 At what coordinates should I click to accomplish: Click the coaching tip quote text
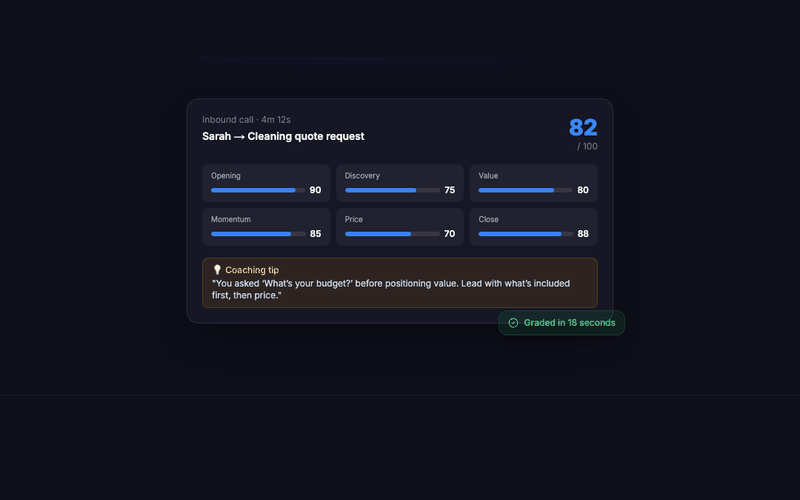pyautogui.click(x=390, y=289)
